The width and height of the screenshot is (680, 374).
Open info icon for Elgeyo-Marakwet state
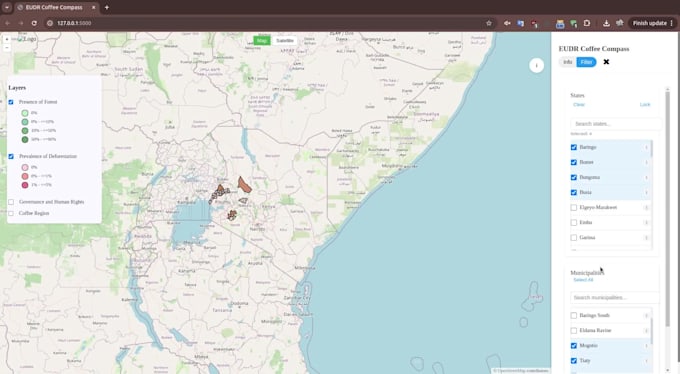[646, 207]
